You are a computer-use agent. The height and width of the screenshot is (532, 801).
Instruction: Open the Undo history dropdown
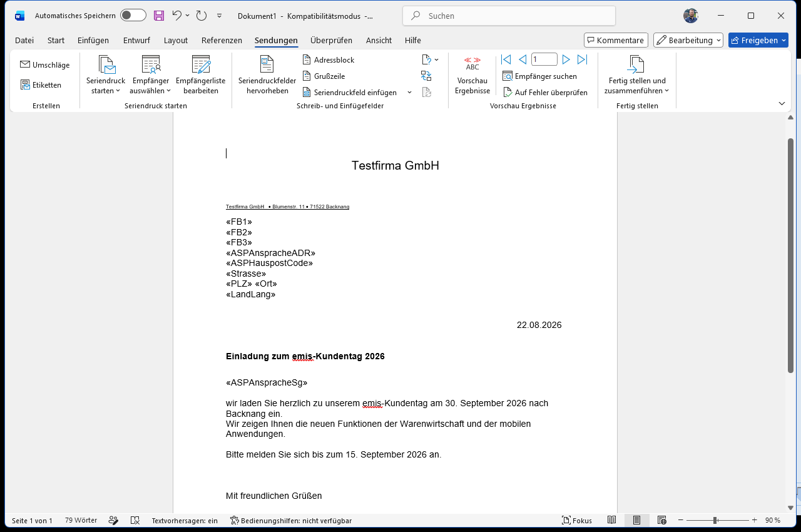(187, 16)
